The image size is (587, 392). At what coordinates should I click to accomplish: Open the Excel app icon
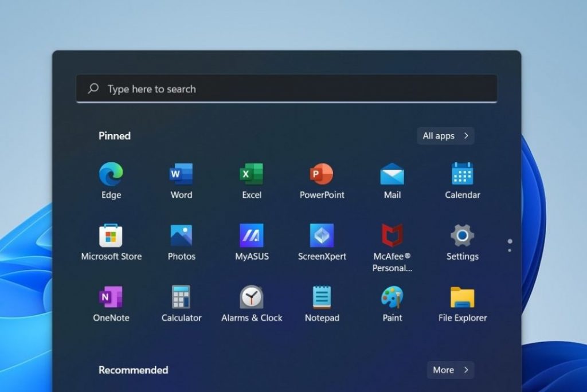[x=252, y=174]
